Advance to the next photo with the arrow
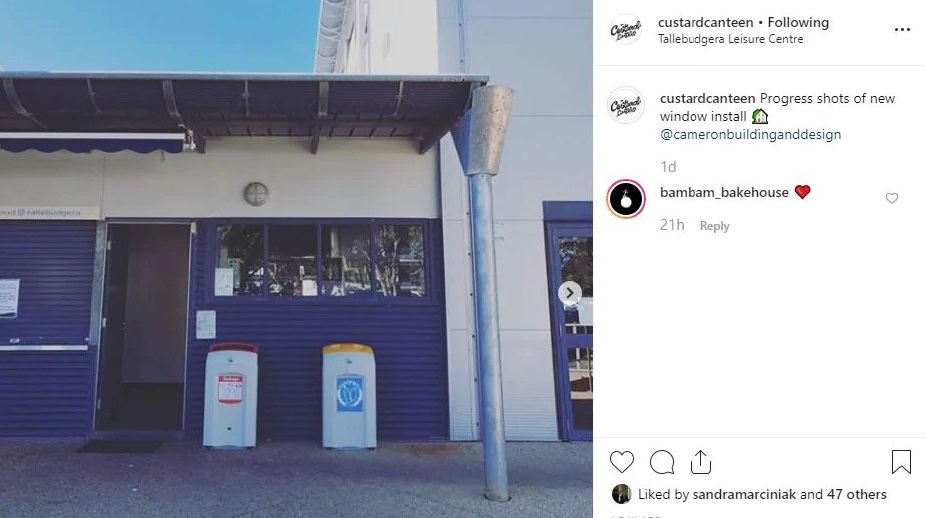 click(569, 293)
